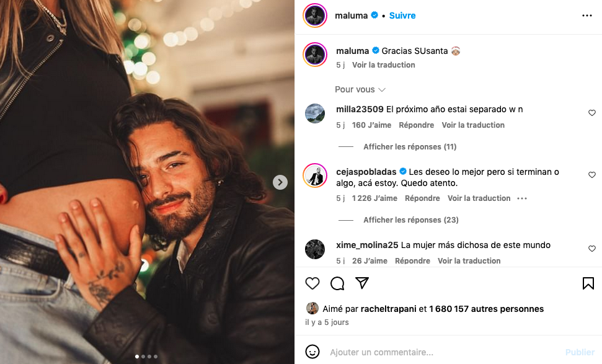Click "Voir la traduction" under the caption
This screenshot has height=364, width=602.
[x=383, y=65]
